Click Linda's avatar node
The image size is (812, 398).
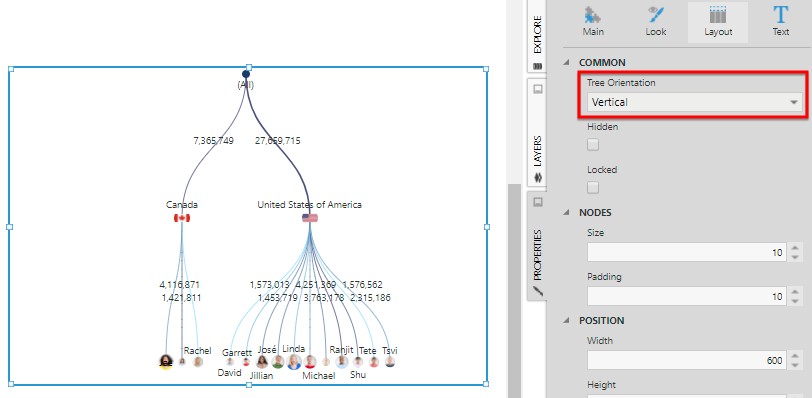[294, 362]
